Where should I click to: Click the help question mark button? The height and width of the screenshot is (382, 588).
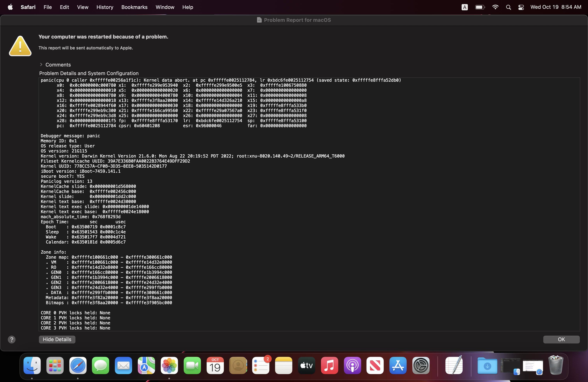point(12,339)
